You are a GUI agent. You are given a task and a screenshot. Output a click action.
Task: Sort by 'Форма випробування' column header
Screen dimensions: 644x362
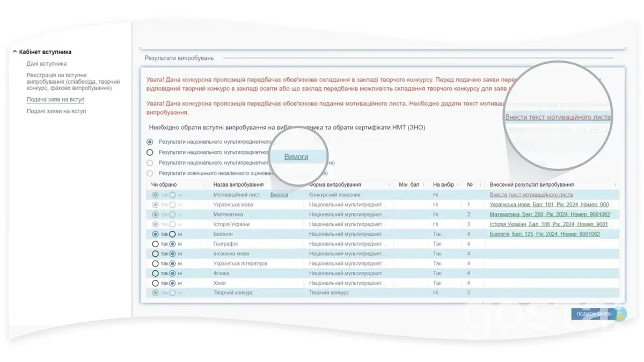coord(335,184)
